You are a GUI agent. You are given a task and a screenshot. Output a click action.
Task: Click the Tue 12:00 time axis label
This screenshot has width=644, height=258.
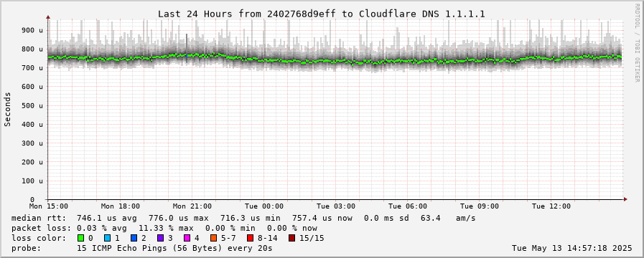click(551, 206)
